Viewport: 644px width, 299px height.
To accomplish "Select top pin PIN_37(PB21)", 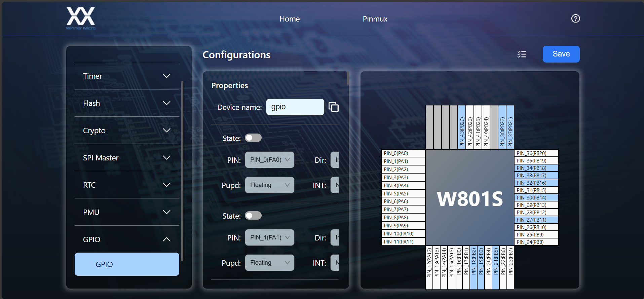I will click(510, 127).
